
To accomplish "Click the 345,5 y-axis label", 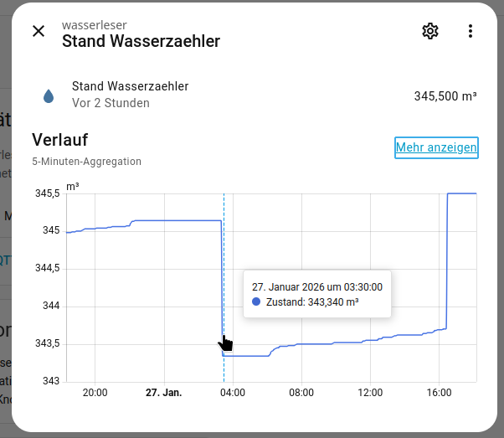I will click(x=48, y=193).
